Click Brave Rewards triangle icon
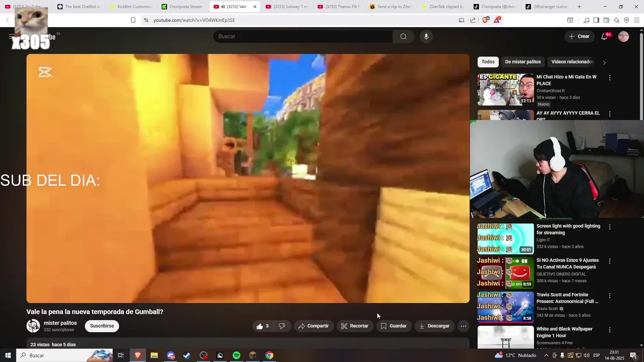This screenshot has height=362, width=644. [x=497, y=20]
